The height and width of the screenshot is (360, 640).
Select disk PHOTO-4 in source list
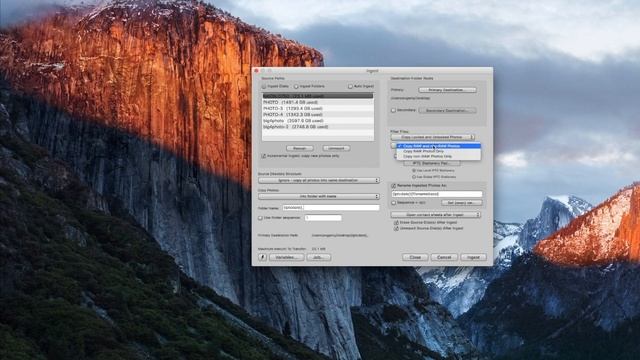(318, 114)
